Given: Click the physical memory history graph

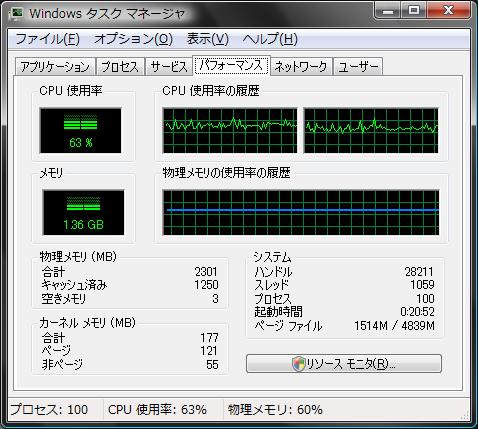Looking at the screenshot, I should click(301, 213).
